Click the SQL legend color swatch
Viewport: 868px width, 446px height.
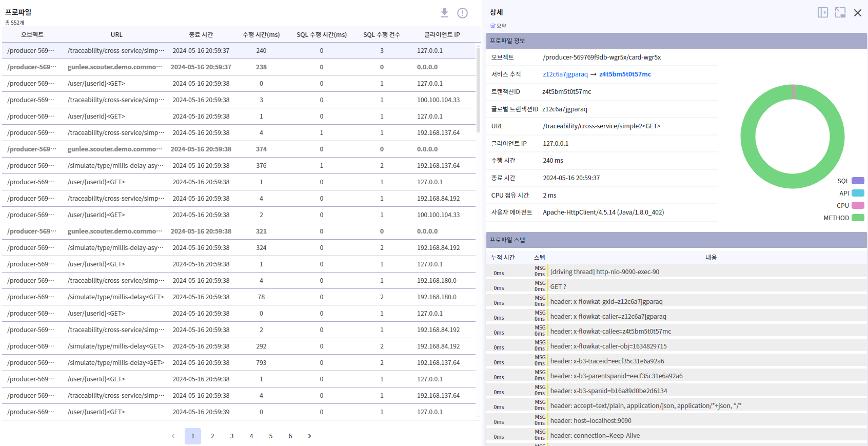coord(858,181)
